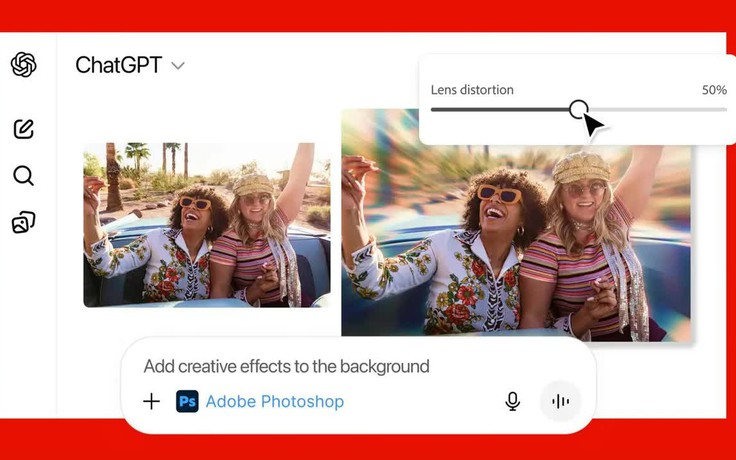Start voice mode with waveform button
Viewport: 736px width, 460px height.
point(560,402)
